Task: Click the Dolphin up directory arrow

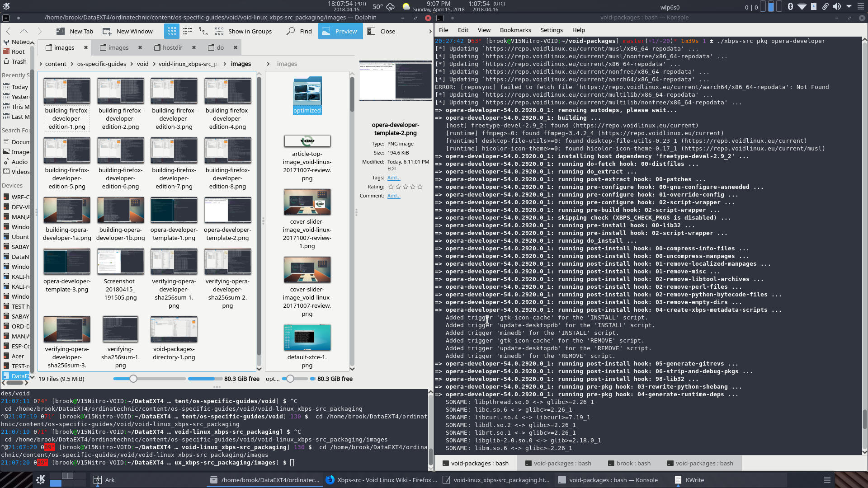Action: [x=24, y=31]
